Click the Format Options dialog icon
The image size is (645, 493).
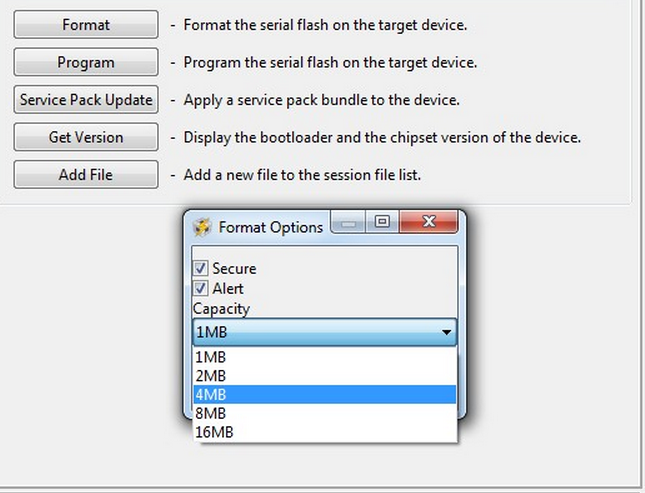[x=203, y=227]
